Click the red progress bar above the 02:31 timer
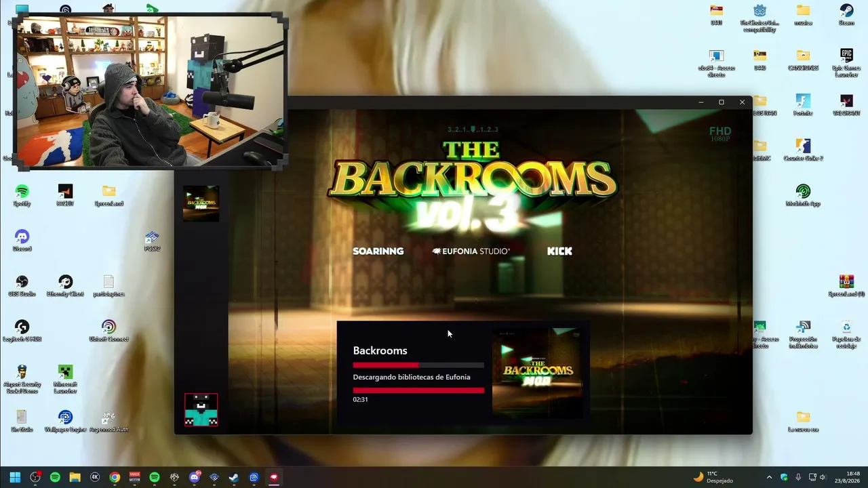868x488 pixels. click(418, 390)
